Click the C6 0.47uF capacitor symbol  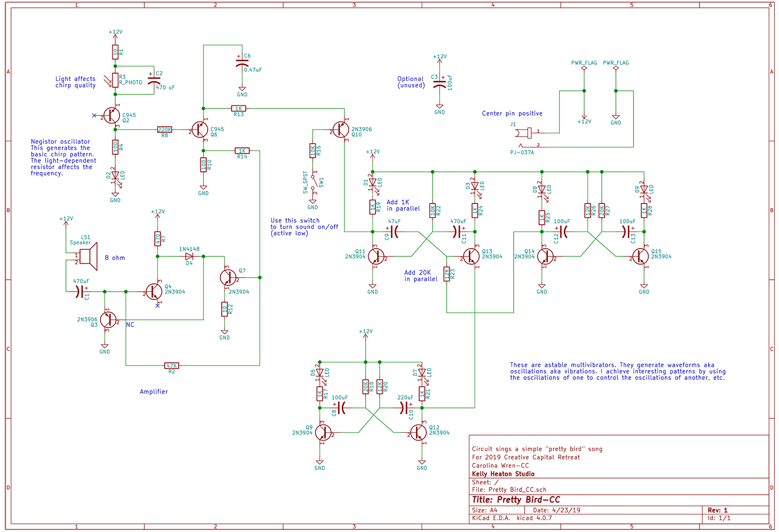coord(242,63)
